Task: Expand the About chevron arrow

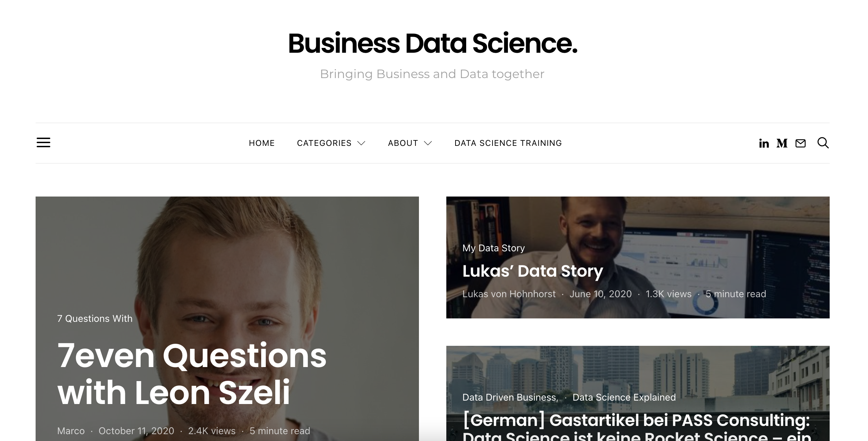Action: click(428, 143)
